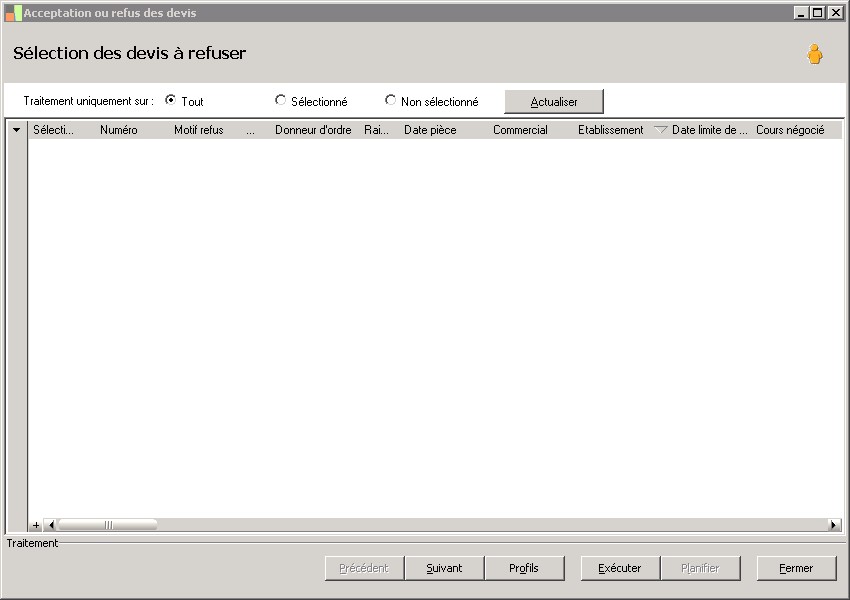Image resolution: width=850 pixels, height=600 pixels.
Task: Click the Actualiser button
Action: click(553, 102)
